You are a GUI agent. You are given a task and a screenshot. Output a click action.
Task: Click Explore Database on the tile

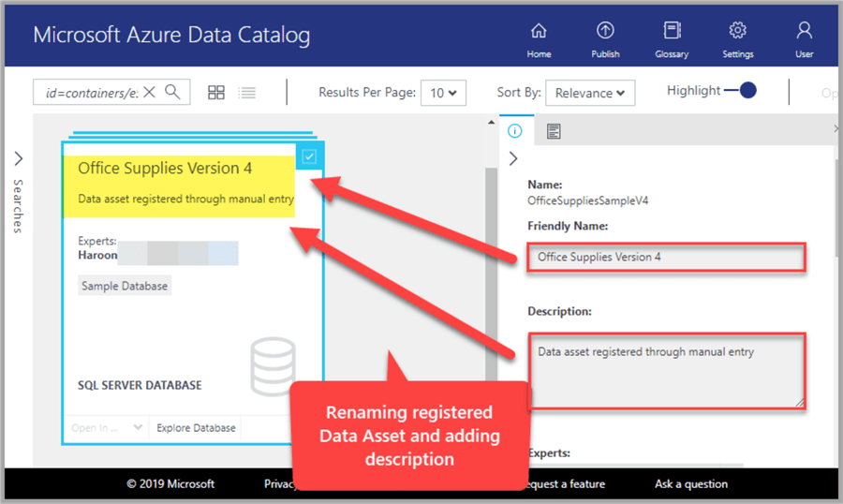click(x=196, y=427)
